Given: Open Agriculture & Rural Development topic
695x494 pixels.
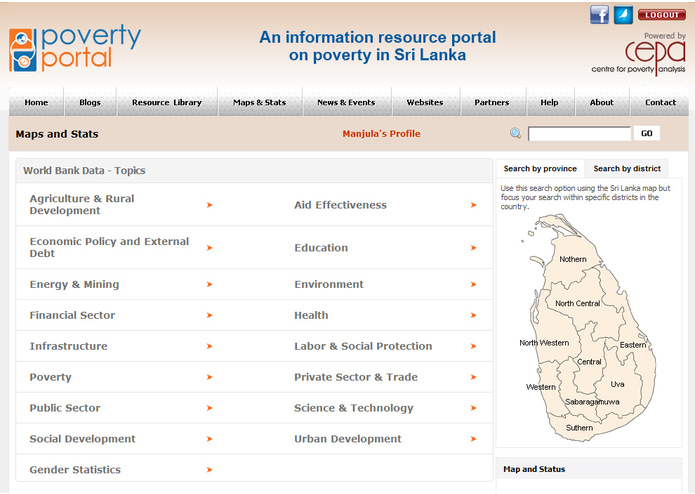Looking at the screenshot, I should click(x=82, y=205).
